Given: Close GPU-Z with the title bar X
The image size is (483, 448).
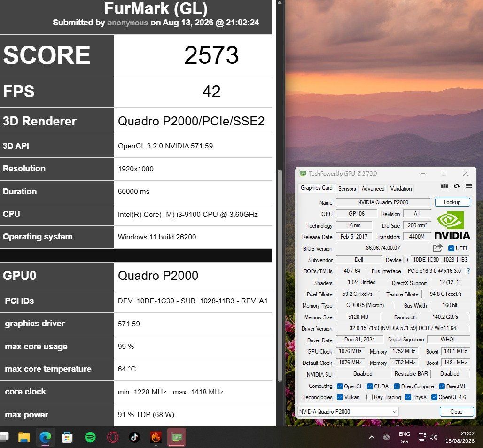Looking at the screenshot, I should [466, 173].
